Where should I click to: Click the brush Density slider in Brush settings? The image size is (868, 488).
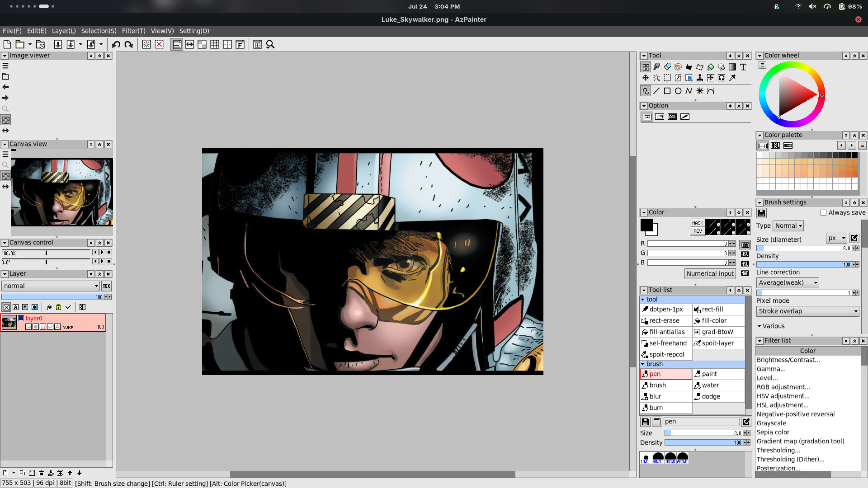click(804, 265)
